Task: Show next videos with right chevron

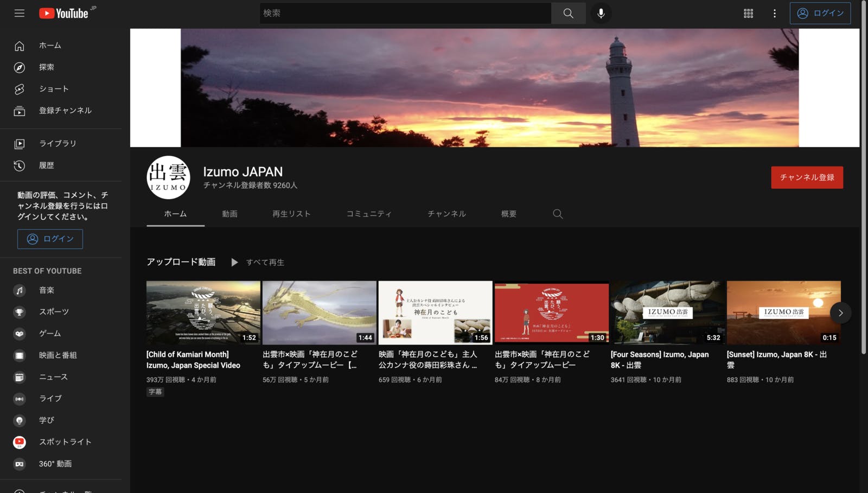Action: pyautogui.click(x=840, y=313)
